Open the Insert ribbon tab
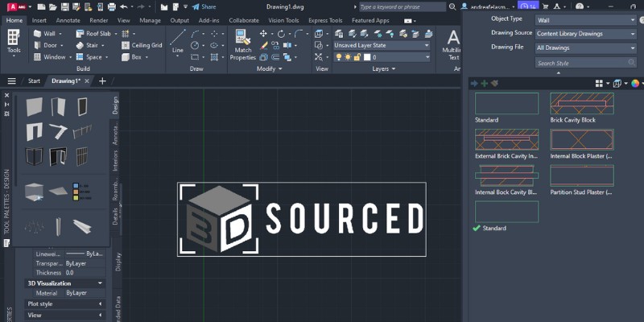The height and width of the screenshot is (322, 644). pos(39,20)
